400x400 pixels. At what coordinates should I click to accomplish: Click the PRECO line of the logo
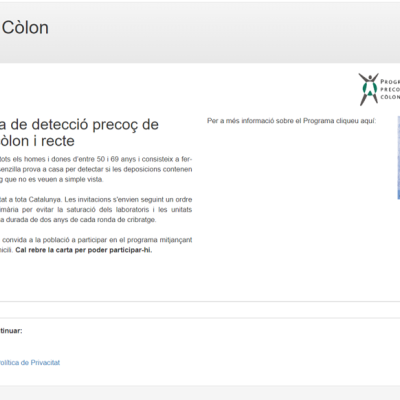coord(390,89)
